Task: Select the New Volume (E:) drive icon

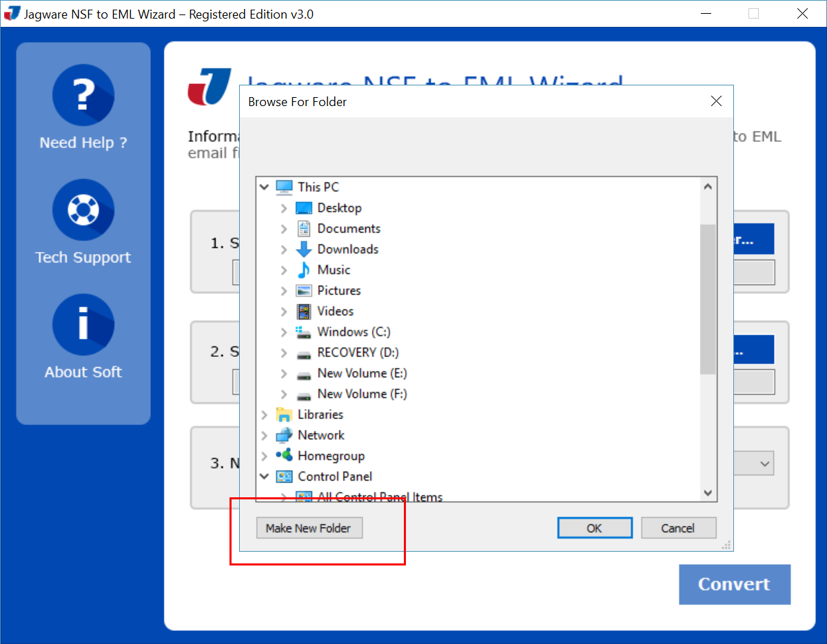Action: pyautogui.click(x=304, y=375)
